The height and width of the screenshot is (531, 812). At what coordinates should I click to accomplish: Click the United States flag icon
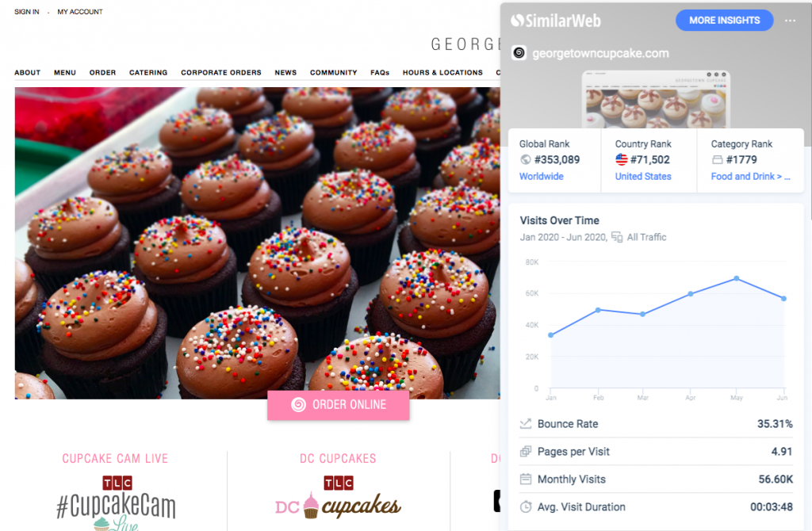pos(622,159)
